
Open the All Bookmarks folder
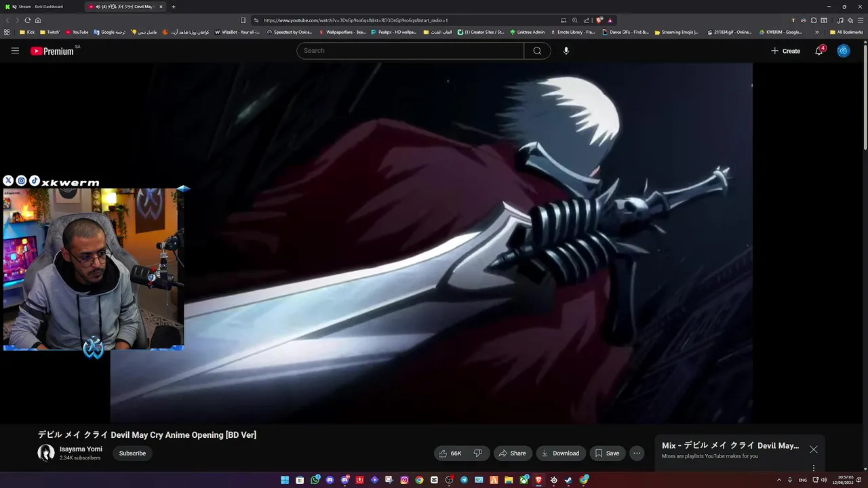846,32
